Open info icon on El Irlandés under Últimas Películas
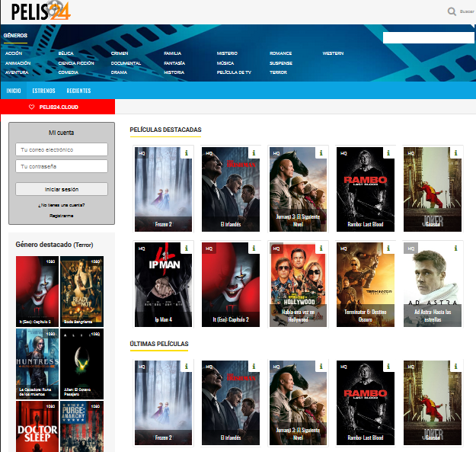The image size is (476, 452). click(x=254, y=367)
